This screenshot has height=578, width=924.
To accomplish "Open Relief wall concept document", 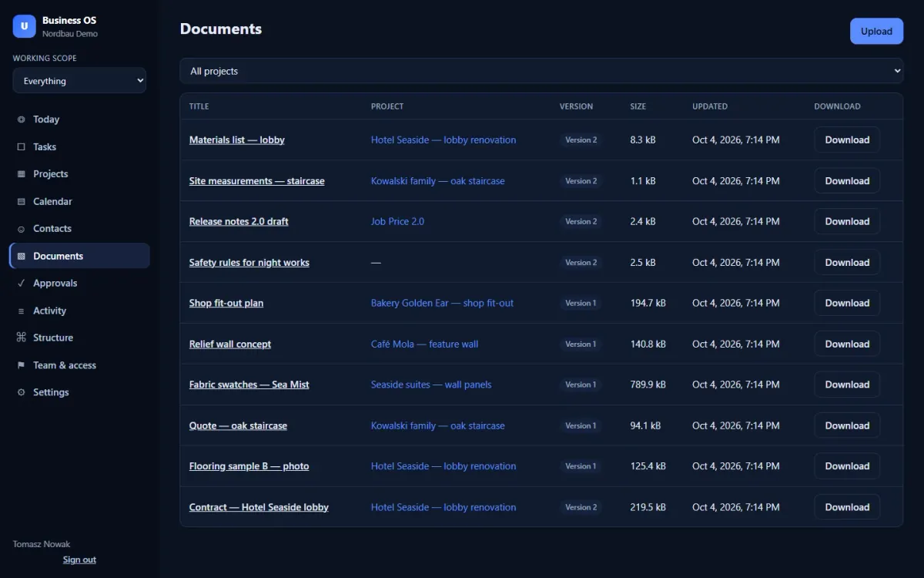I will click(230, 344).
